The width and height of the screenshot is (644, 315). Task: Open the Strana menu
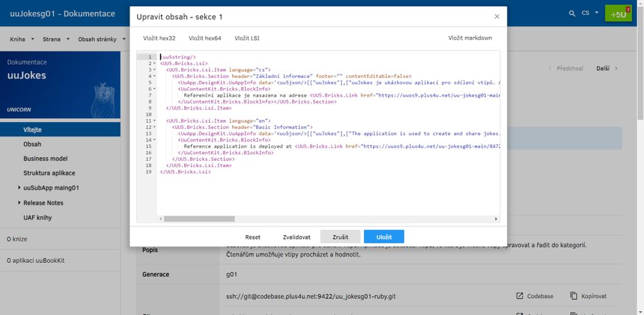tap(56, 40)
